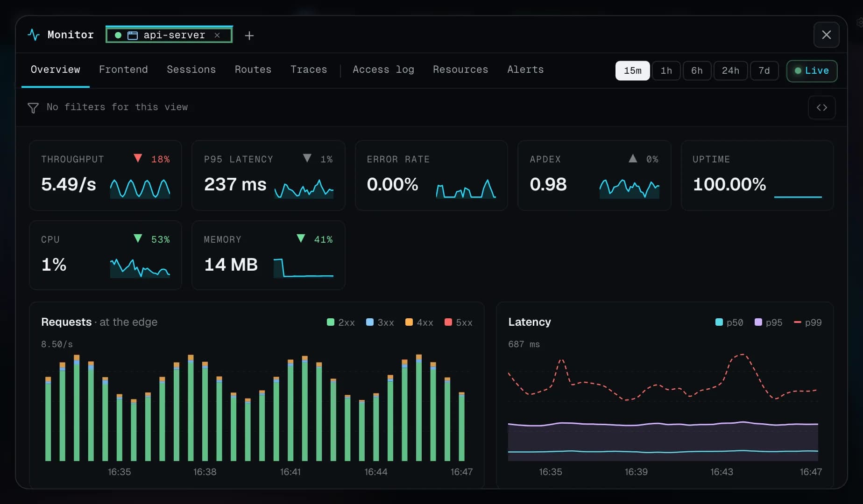Open the Sessions tab
The height and width of the screenshot is (504, 863).
pyautogui.click(x=191, y=70)
